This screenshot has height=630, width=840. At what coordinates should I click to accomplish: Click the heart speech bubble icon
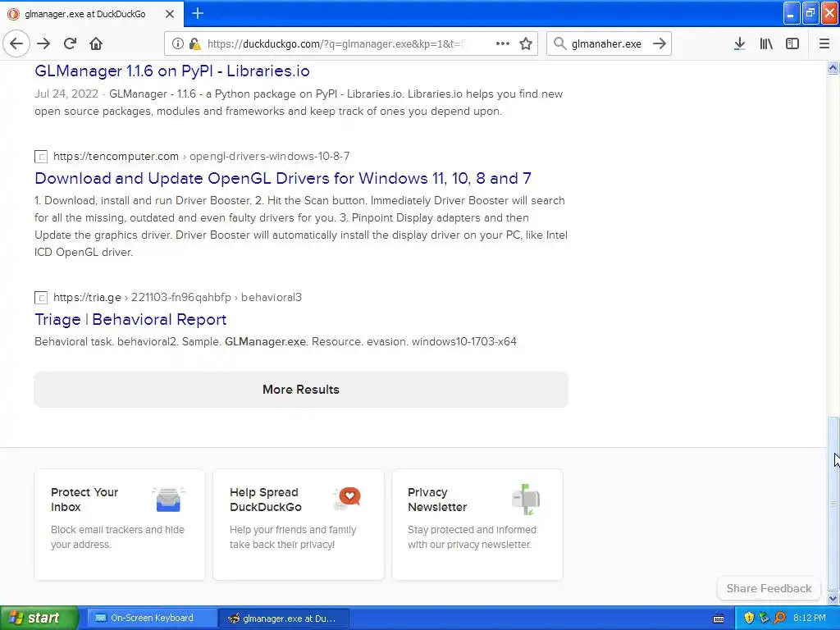pyautogui.click(x=348, y=498)
